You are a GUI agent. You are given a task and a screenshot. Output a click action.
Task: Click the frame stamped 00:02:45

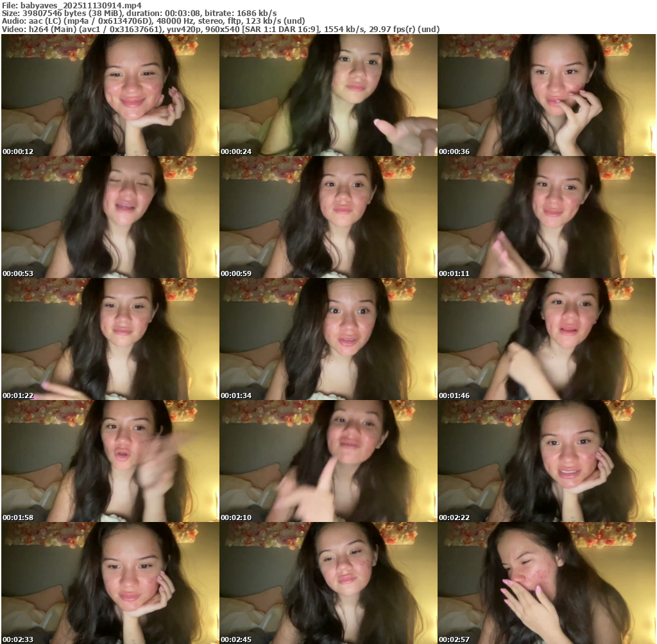[x=328, y=583]
